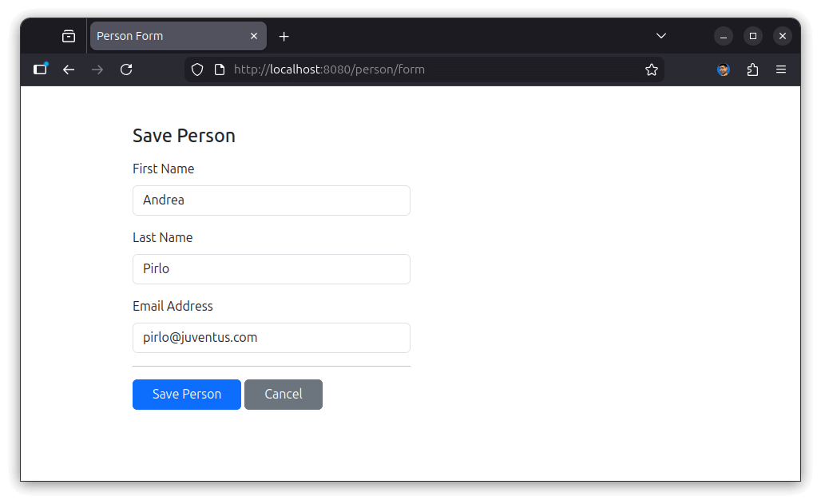The width and height of the screenshot is (821, 504).
Task: Bookmark this page with the star
Action: coord(652,69)
